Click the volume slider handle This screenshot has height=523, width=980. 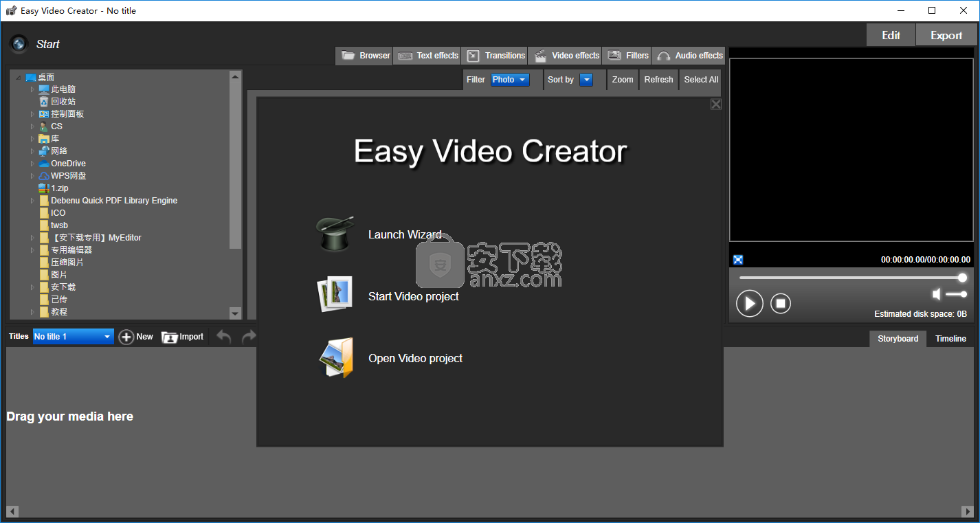964,294
